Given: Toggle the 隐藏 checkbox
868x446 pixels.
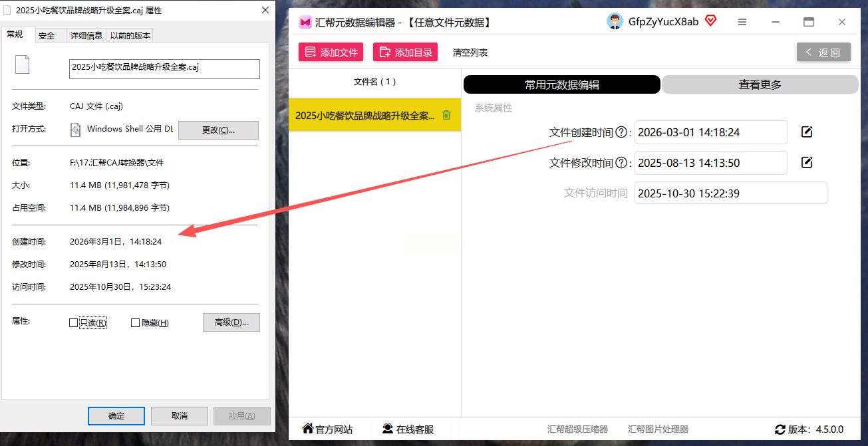Looking at the screenshot, I should [135, 323].
